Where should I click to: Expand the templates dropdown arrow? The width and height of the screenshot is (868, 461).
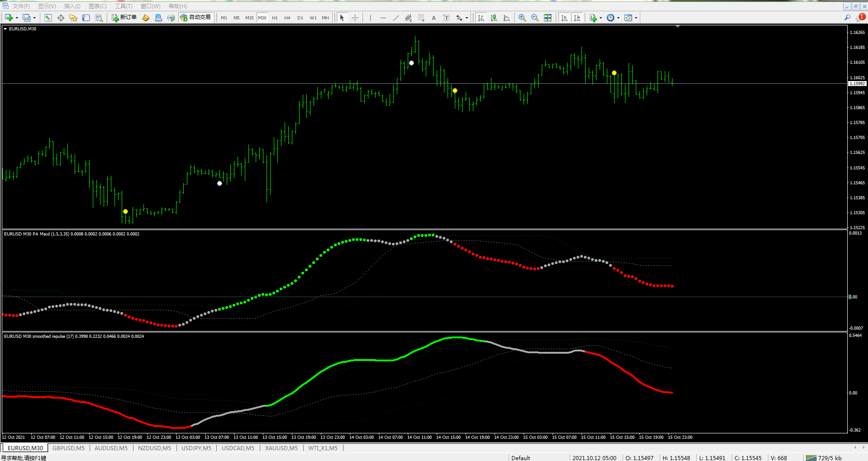636,18
